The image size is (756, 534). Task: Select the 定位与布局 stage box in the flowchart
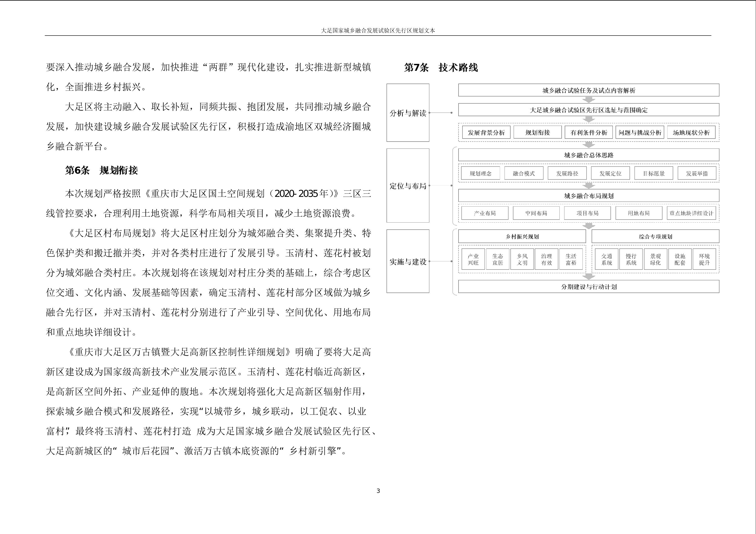(408, 186)
